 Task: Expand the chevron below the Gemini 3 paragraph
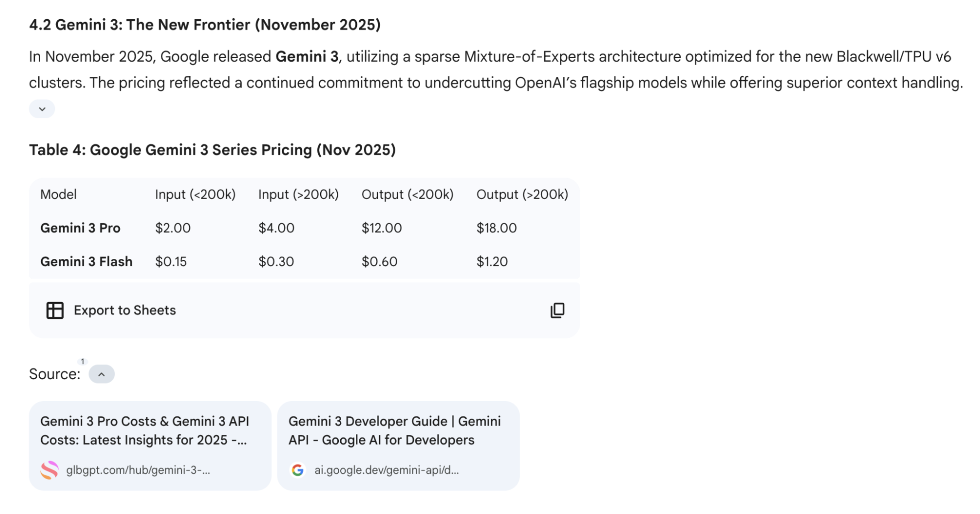click(42, 109)
